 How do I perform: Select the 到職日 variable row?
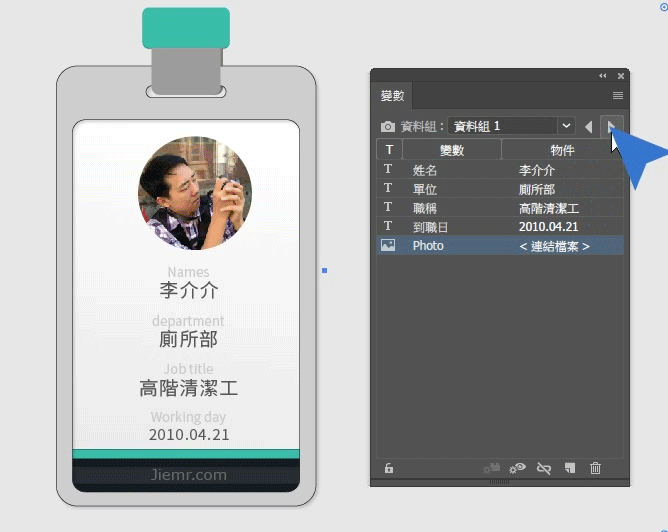click(500, 227)
